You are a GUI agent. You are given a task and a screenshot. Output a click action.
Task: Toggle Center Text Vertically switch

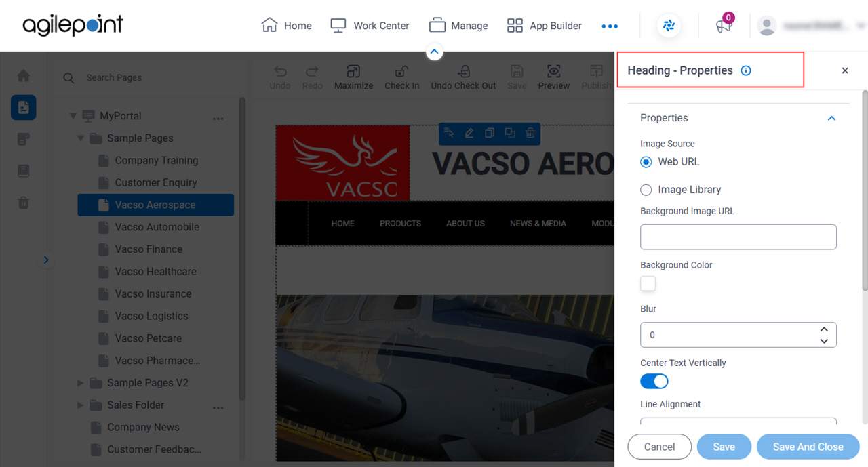654,382
